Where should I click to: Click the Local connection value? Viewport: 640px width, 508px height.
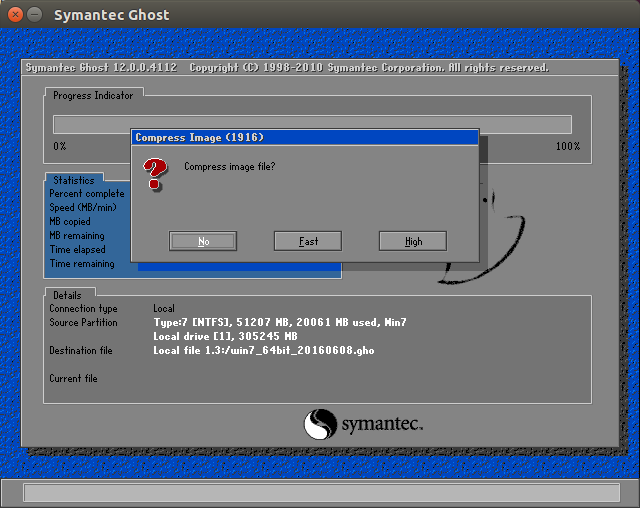[x=164, y=308]
